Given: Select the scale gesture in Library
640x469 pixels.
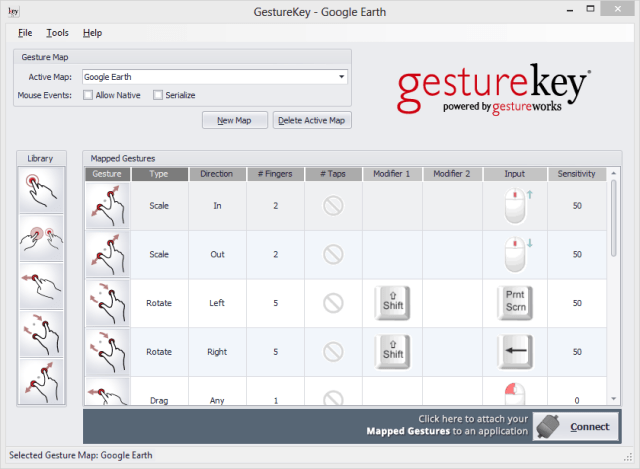Looking at the screenshot, I should [41, 382].
